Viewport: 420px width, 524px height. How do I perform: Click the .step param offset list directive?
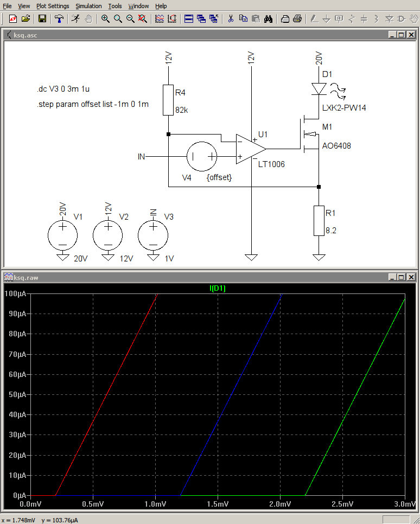(x=93, y=104)
